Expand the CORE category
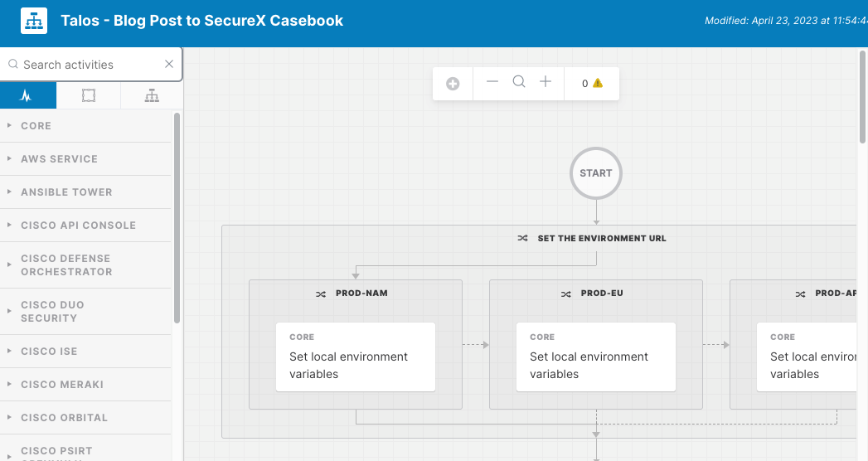Image resolution: width=868 pixels, height=461 pixels. click(x=85, y=126)
